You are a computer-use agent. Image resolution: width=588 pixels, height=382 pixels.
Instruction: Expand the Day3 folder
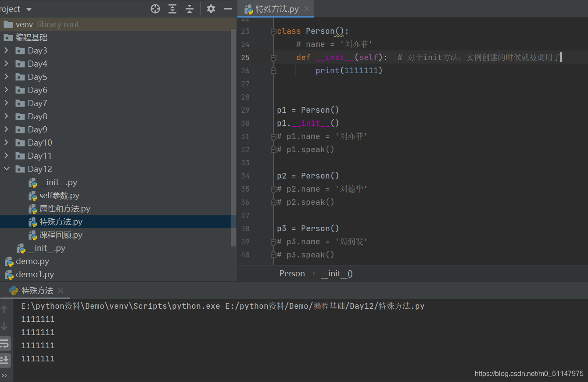coord(6,50)
